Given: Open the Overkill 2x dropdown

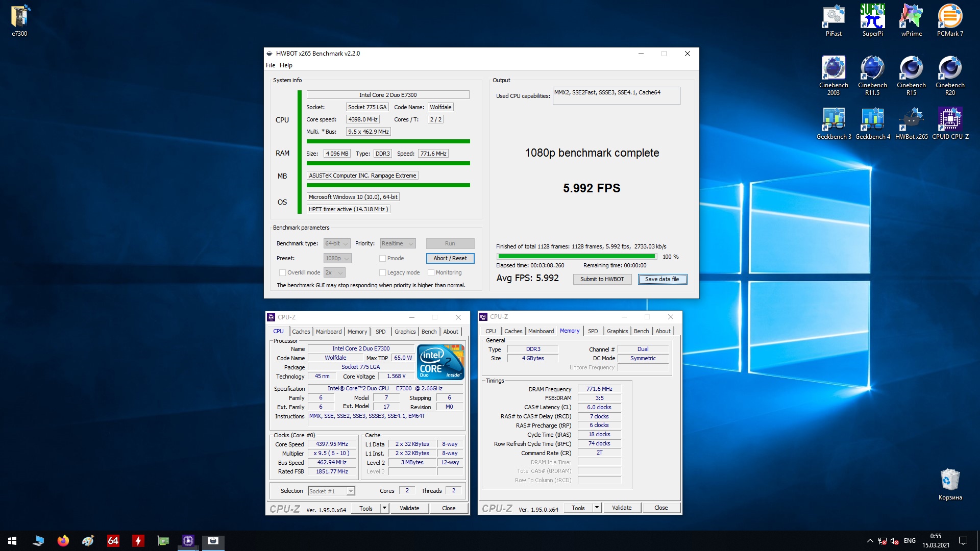Looking at the screenshot, I should tap(334, 273).
